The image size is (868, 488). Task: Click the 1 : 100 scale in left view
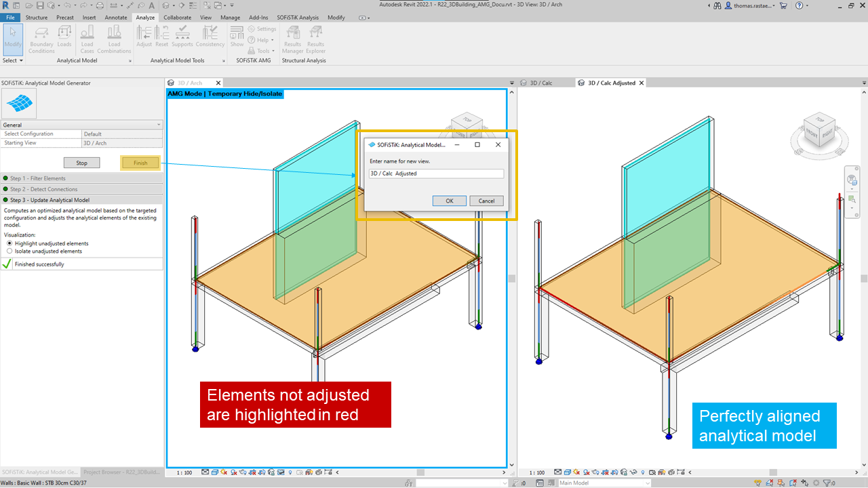184,472
